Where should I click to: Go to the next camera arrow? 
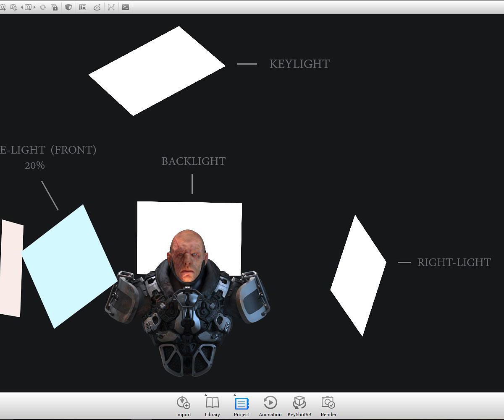(34, 7)
